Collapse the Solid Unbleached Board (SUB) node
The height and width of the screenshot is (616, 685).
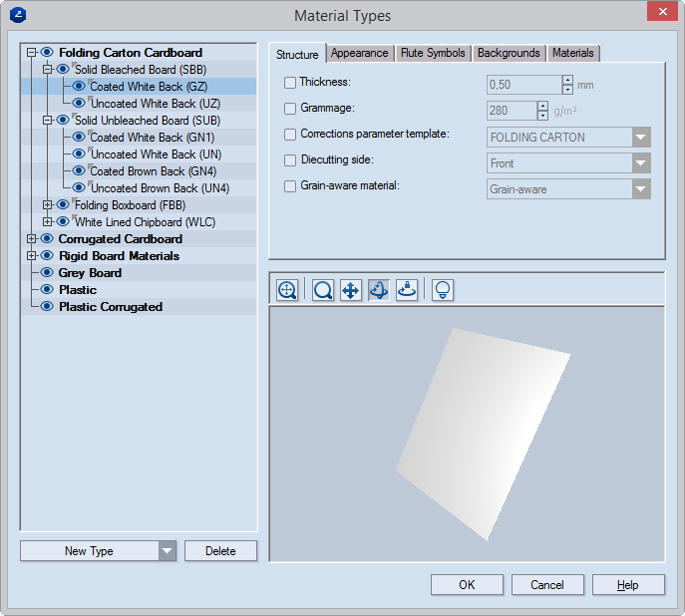click(x=47, y=120)
